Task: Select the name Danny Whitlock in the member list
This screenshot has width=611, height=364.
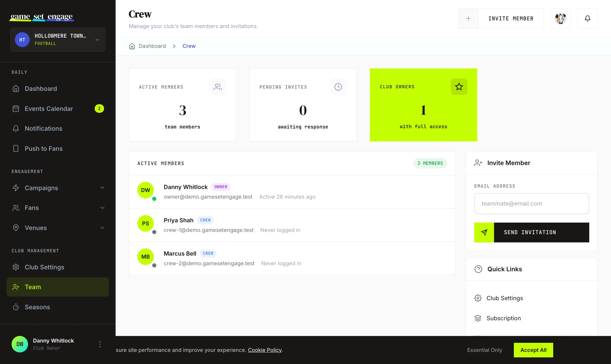Action: pyautogui.click(x=186, y=187)
